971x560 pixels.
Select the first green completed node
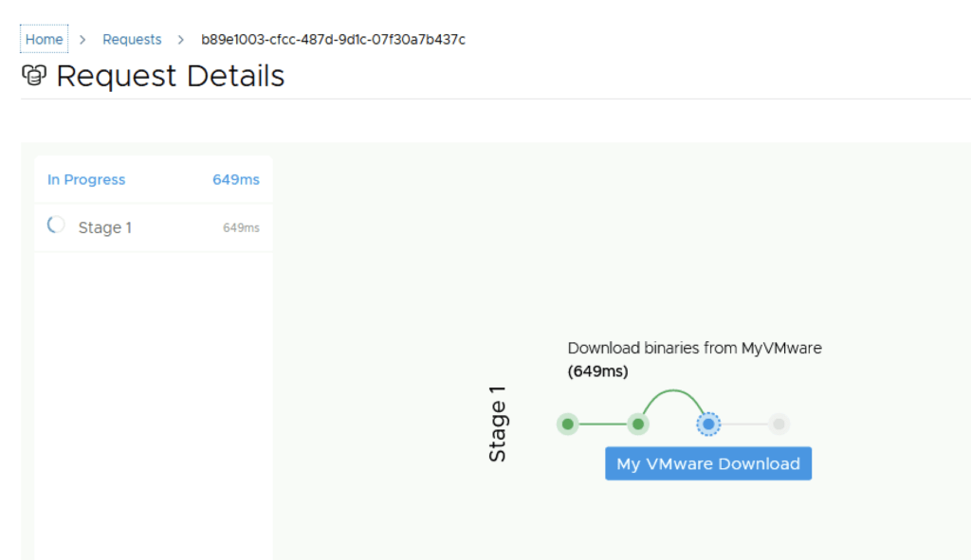pos(567,424)
